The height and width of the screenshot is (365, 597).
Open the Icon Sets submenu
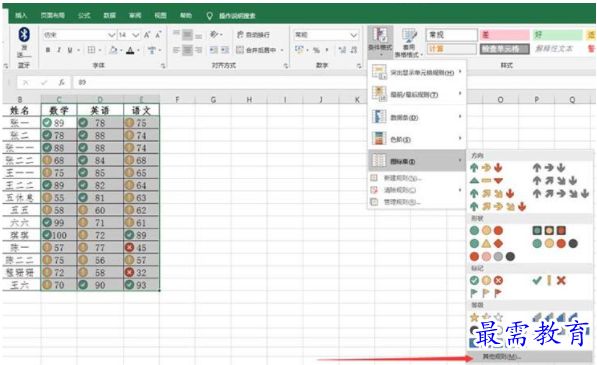(417, 161)
